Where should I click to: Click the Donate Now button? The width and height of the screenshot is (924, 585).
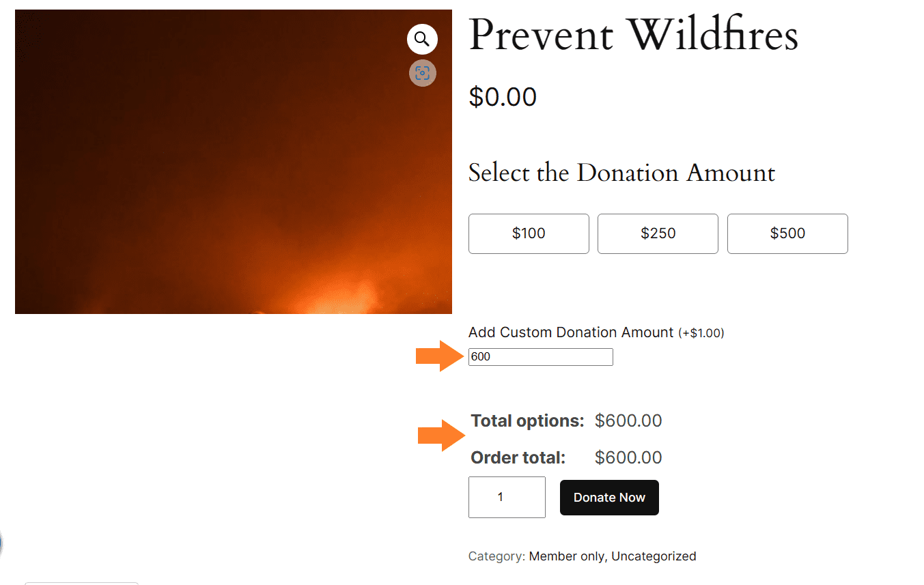609,498
